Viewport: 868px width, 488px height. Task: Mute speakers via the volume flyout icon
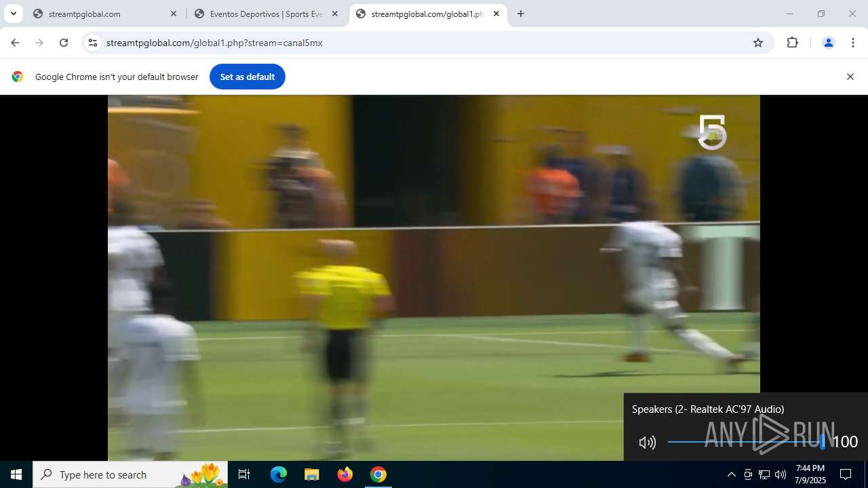point(648,443)
